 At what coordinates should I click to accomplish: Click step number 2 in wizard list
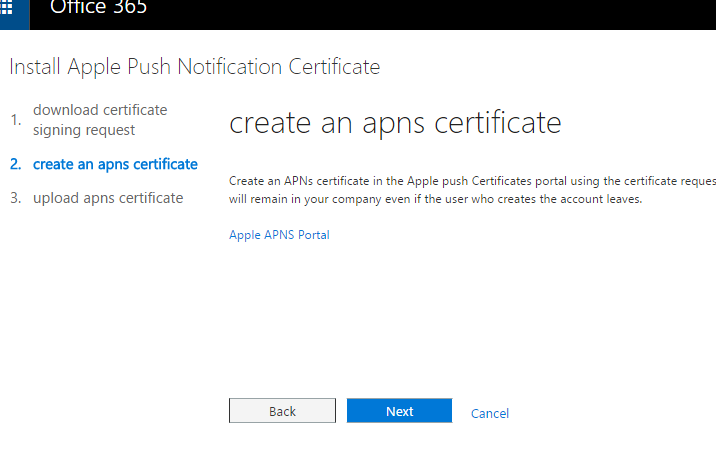15,164
